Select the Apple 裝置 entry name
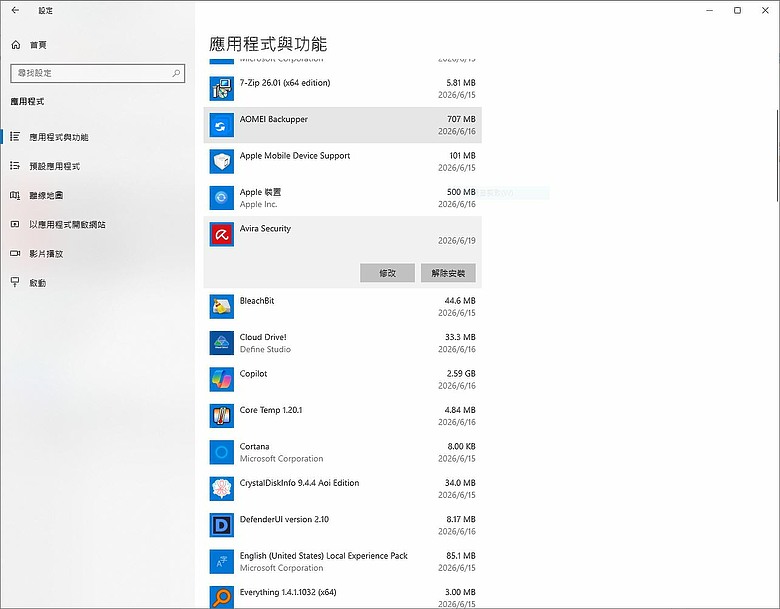Screen dimensions: 780x609 pyautogui.click(x=260, y=192)
